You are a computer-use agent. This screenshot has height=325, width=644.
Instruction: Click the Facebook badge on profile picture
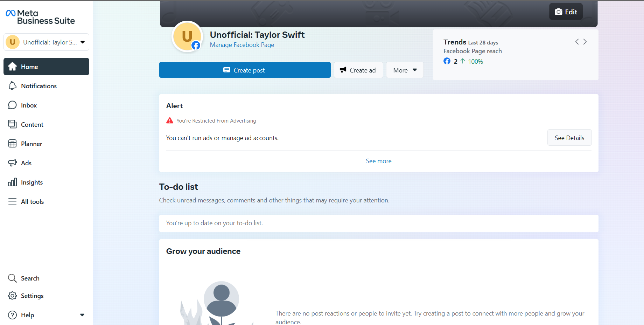pos(196,46)
